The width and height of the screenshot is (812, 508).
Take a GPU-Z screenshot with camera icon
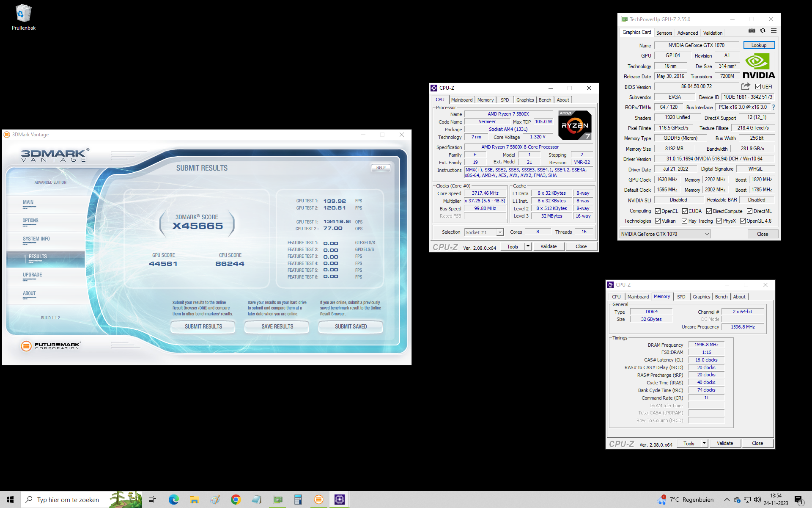(x=752, y=30)
